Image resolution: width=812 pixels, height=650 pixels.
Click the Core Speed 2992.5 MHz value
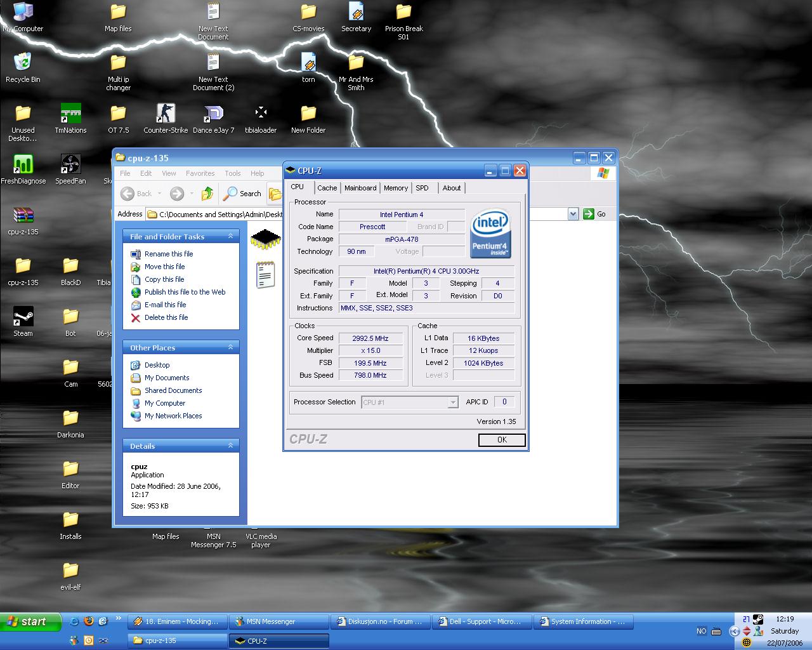tap(370, 338)
